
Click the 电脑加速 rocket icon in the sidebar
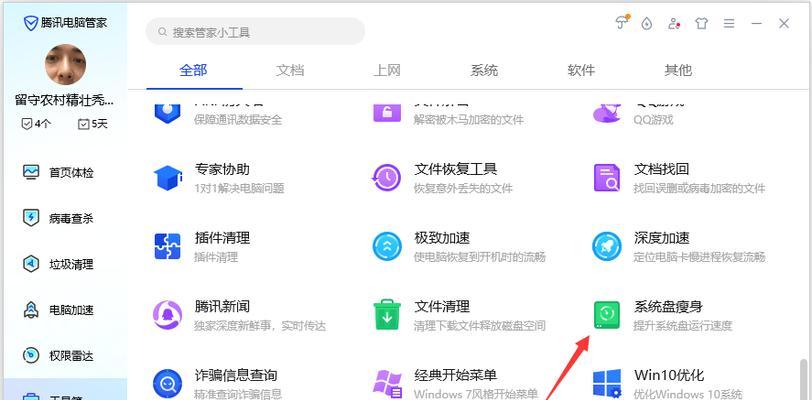(31, 310)
